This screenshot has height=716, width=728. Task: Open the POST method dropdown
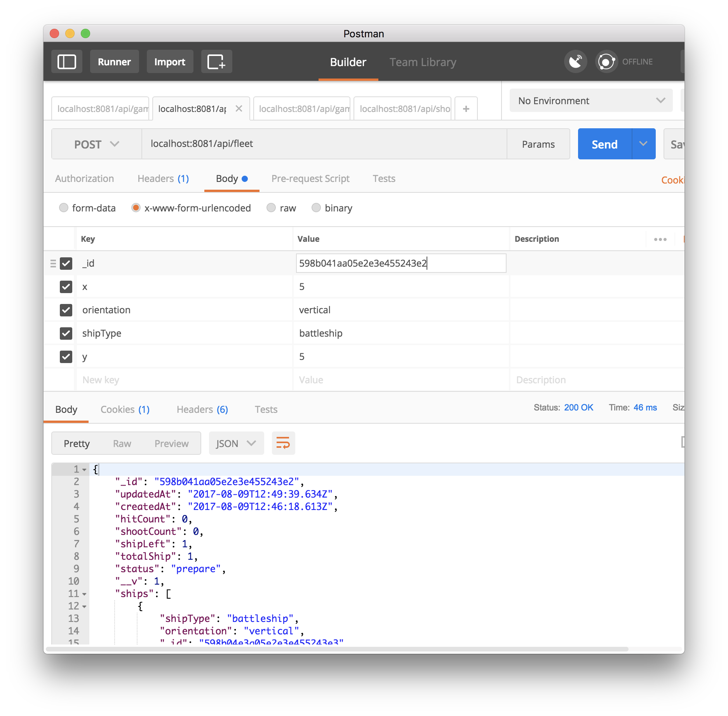96,144
